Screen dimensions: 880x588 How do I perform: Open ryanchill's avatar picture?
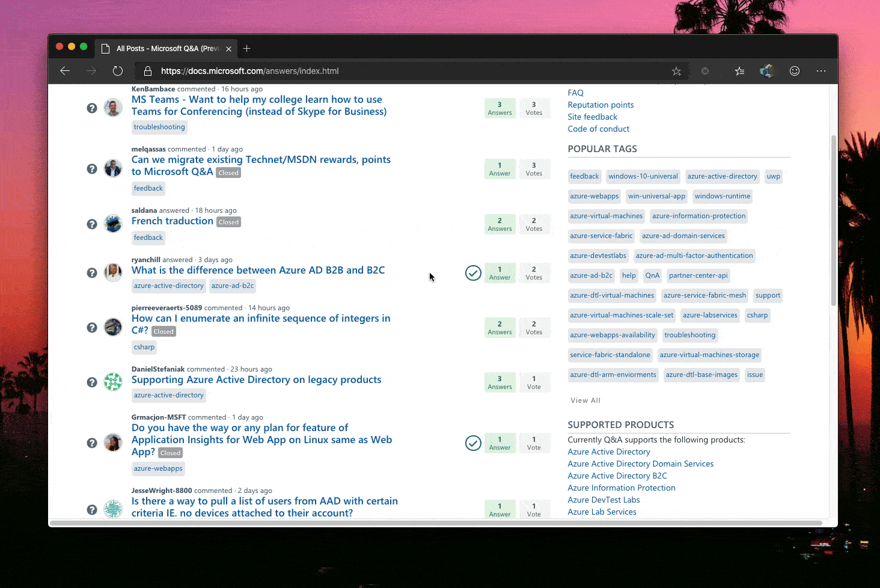pyautogui.click(x=113, y=272)
